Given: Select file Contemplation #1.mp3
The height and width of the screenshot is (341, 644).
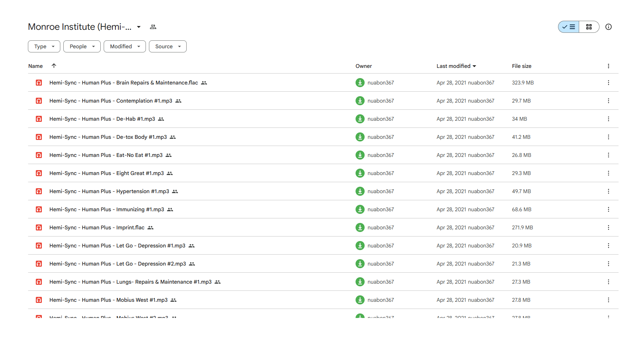Looking at the screenshot, I should tap(323, 101).
